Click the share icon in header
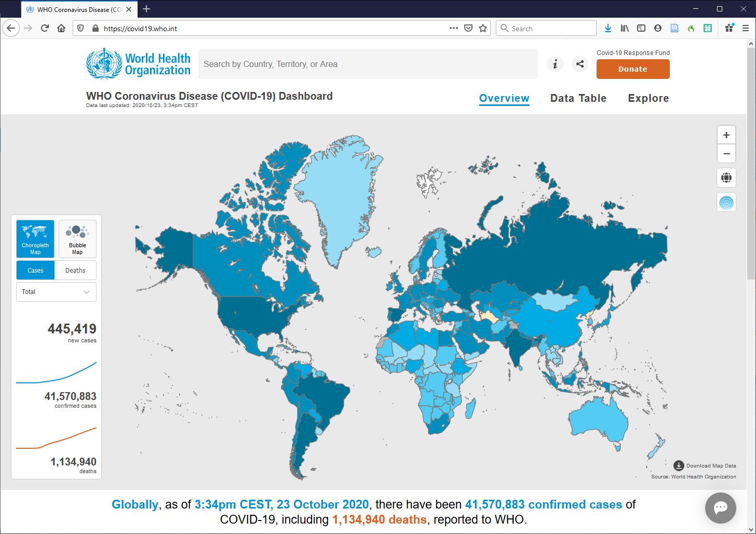This screenshot has height=534, width=756. coord(580,64)
